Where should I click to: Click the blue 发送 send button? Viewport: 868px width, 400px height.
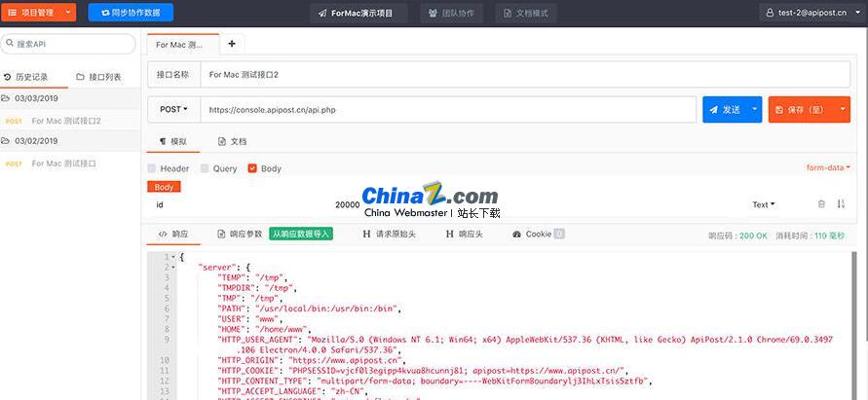[x=725, y=110]
